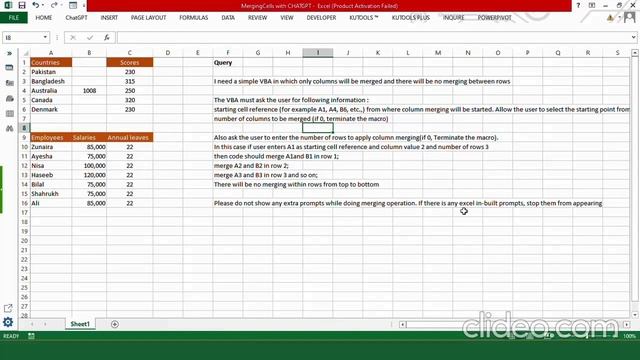Expand the Kutools navigation pane chevrons
640x360 pixels.
click(x=9, y=53)
